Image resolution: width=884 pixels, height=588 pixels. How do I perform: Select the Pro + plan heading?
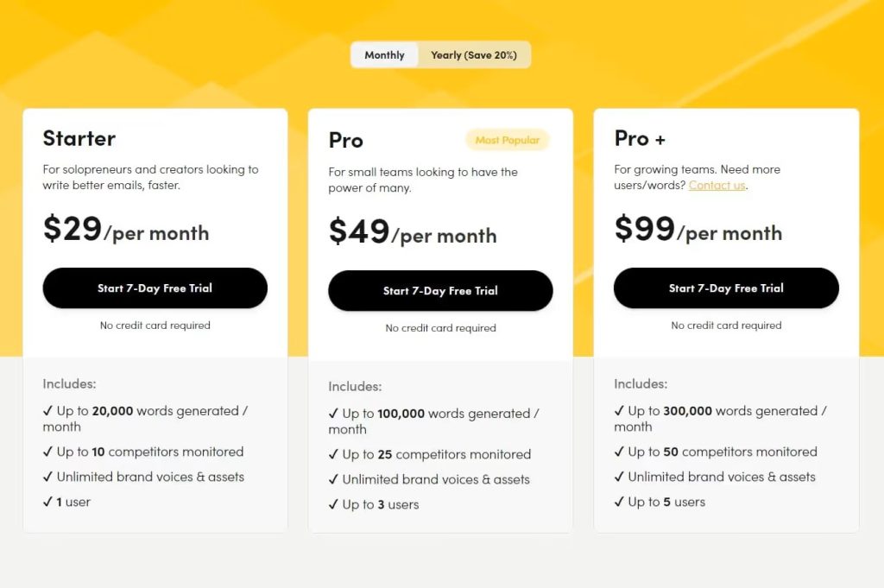coord(640,138)
